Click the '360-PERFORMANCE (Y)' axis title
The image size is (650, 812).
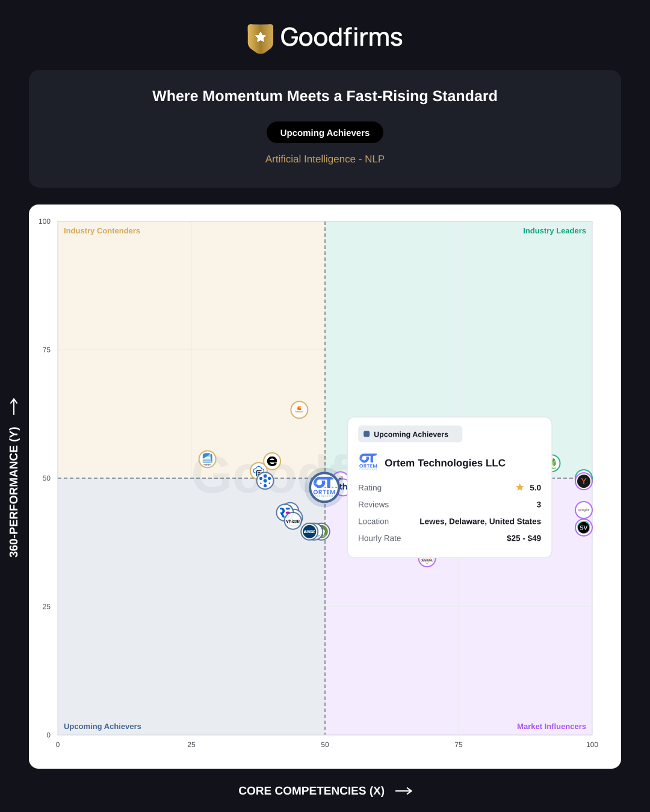click(14, 492)
